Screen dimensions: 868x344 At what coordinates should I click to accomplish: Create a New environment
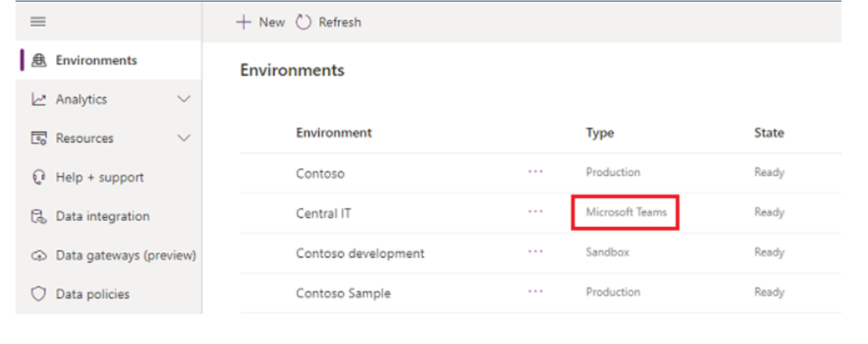pyautogui.click(x=260, y=22)
